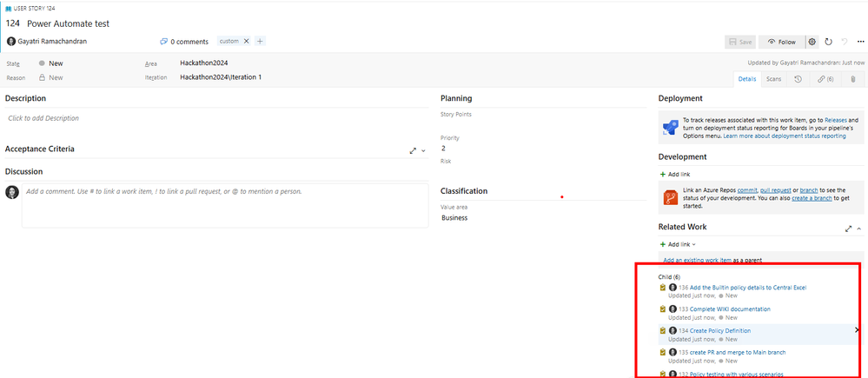This screenshot has width=868, height=378.
Task: Select the Iteration field Hackathon2024\Iteration 1
Action: pyautogui.click(x=221, y=77)
